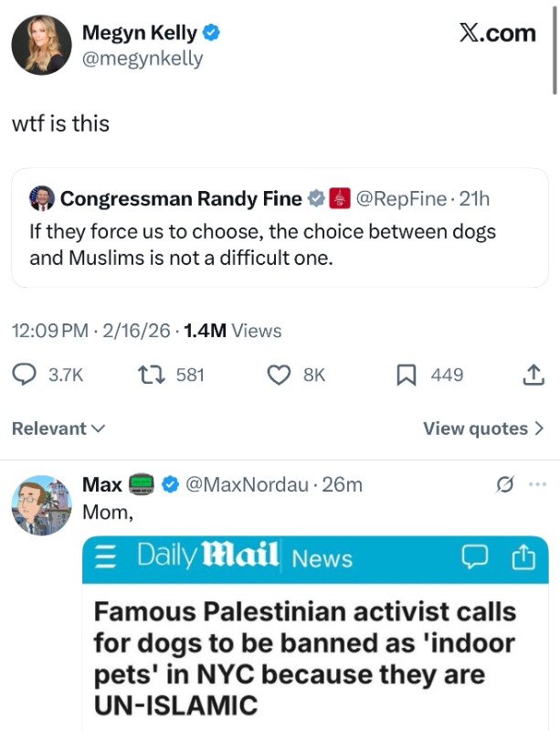The width and height of the screenshot is (560, 731).
Task: Click the @megynkelly handle
Action: (x=143, y=59)
